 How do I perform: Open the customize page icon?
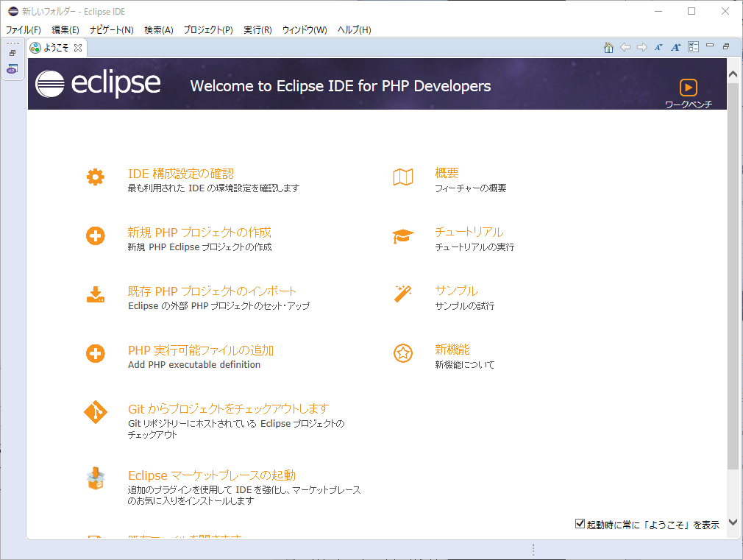pyautogui.click(x=693, y=46)
